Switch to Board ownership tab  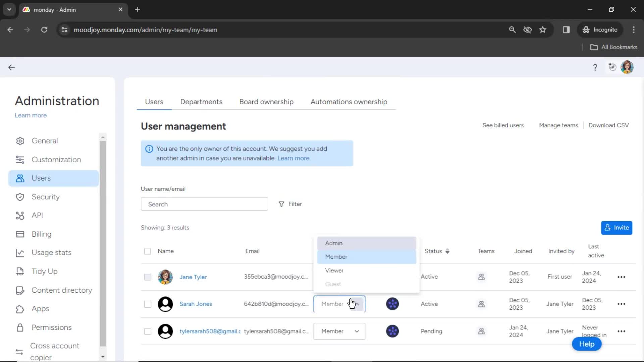266,102
